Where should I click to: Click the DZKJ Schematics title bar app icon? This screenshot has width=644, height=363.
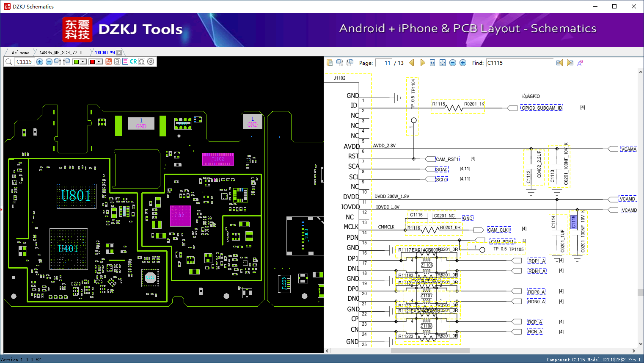(x=7, y=6)
